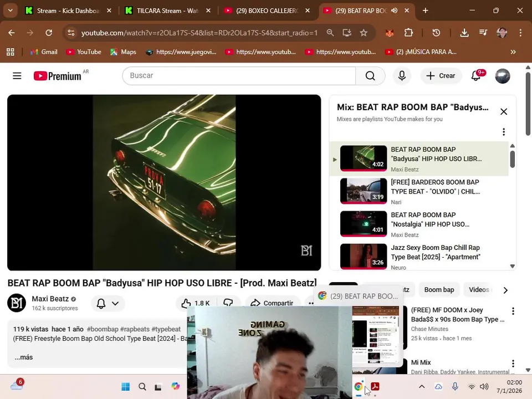The height and width of the screenshot is (399, 532).
Task: Open Adobe Acrobat in taskbar
Action: point(375,386)
